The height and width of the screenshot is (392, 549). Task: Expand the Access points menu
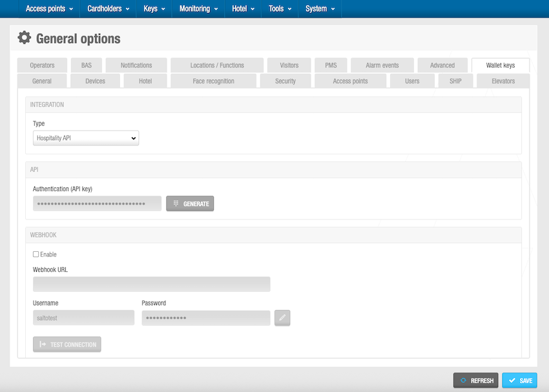pyautogui.click(x=49, y=9)
